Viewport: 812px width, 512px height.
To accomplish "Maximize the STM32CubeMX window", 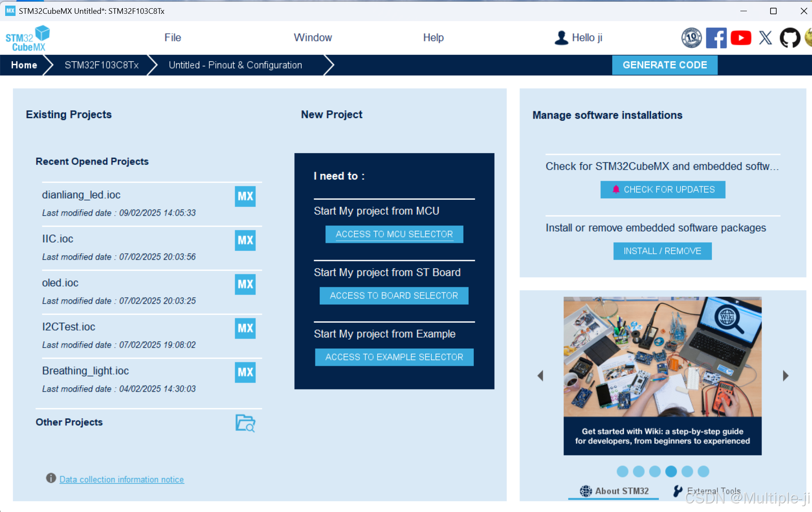I will click(773, 11).
